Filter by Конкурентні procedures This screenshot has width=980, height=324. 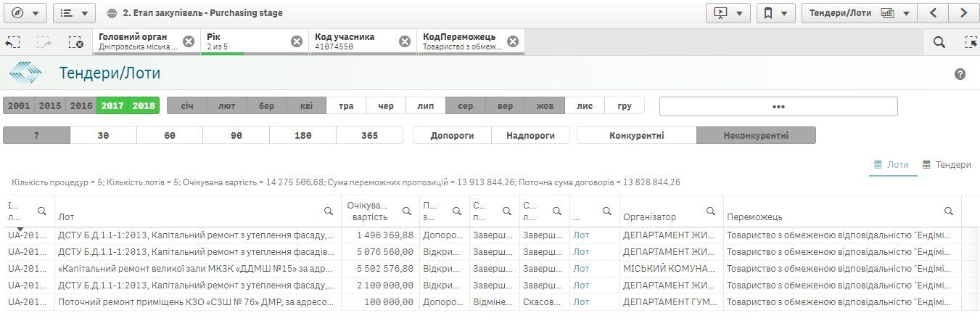tap(637, 135)
